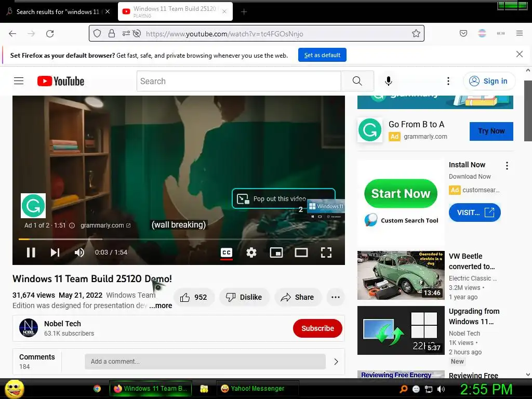This screenshot has width=532, height=399.
Task: Open grammarly.com ad link in player
Action: (105, 225)
